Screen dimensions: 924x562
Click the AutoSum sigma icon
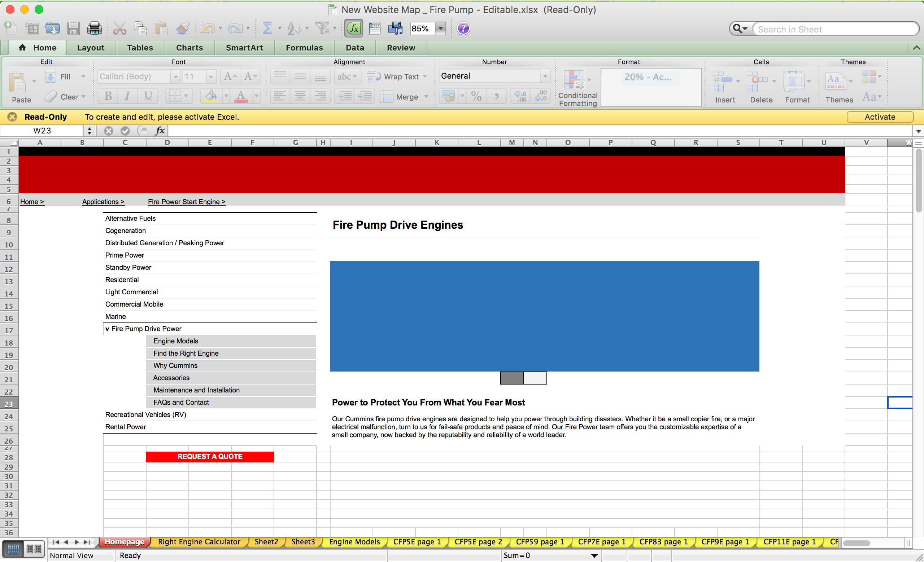point(267,28)
